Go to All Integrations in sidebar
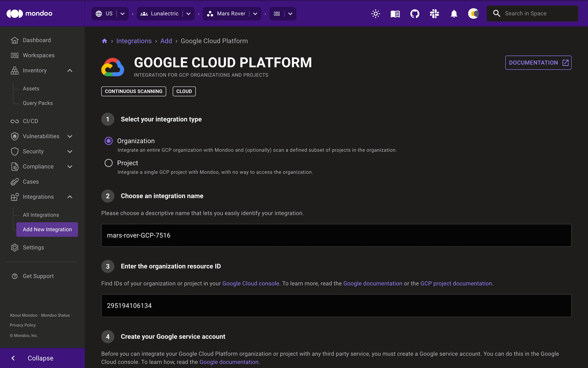The height and width of the screenshot is (368, 588). coord(41,215)
